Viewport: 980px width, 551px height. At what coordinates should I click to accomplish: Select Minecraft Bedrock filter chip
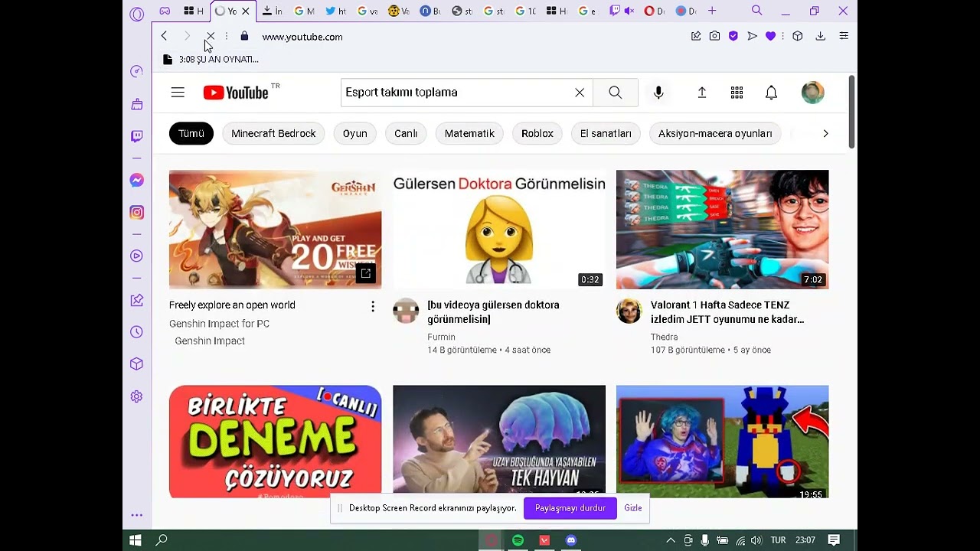(x=273, y=133)
